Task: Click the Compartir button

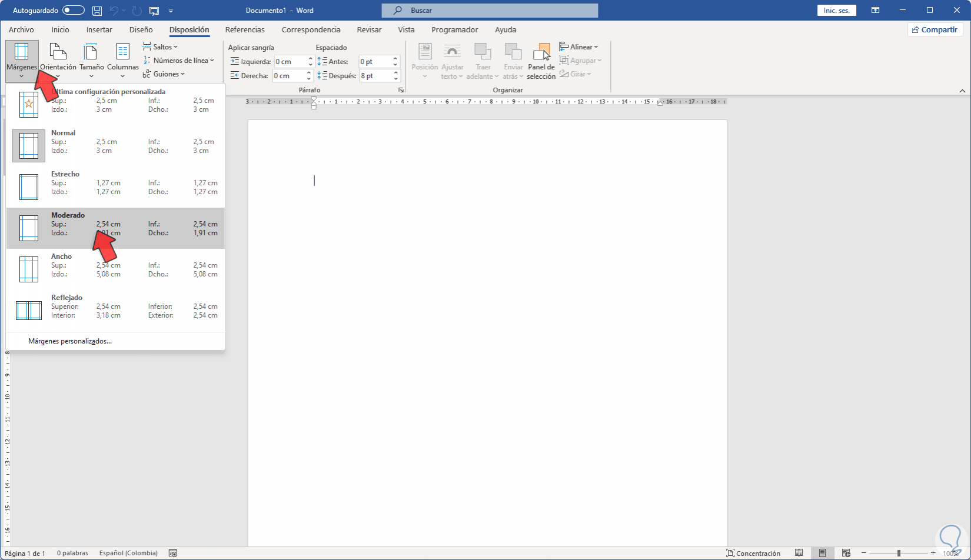Action: point(935,29)
